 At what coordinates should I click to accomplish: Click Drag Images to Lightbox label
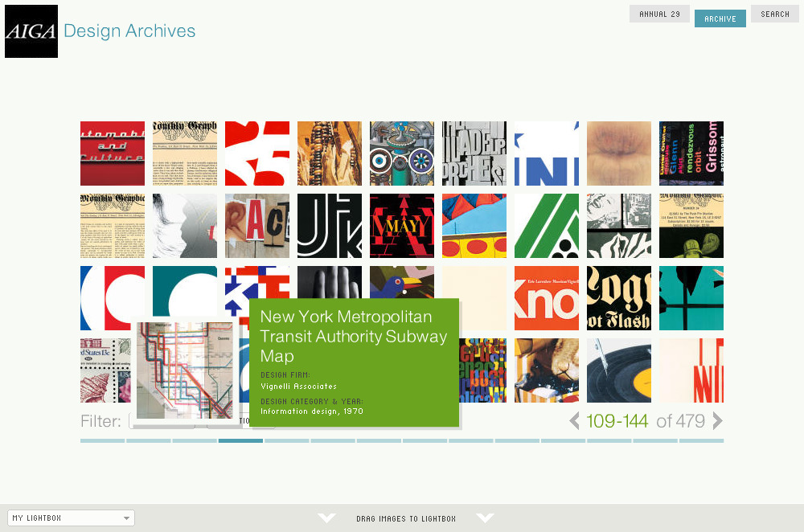[406, 518]
